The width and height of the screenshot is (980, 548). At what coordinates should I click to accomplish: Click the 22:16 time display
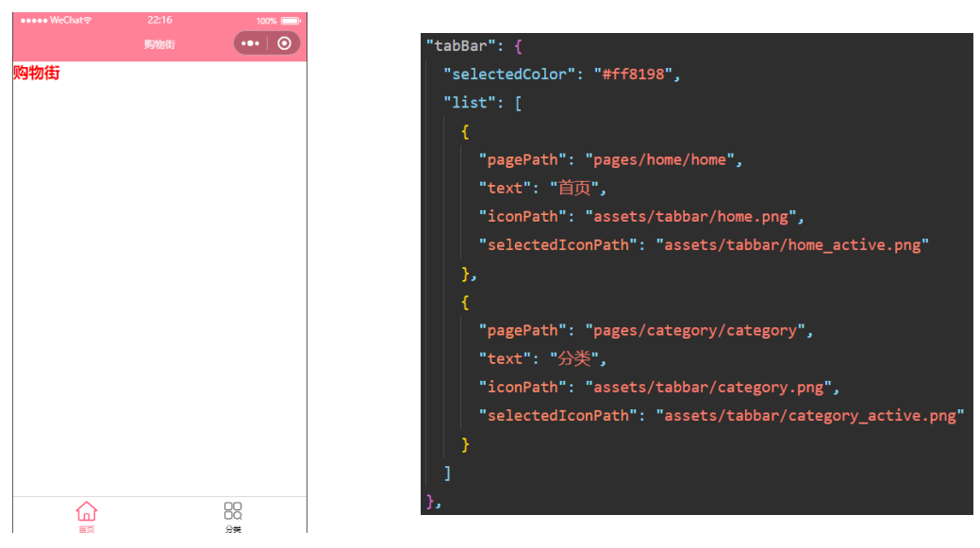(159, 21)
